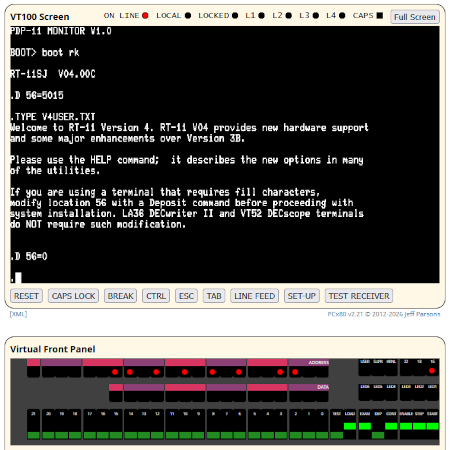The image size is (450, 450).
Task: Click the ON LINE red LED indicator
Action: coord(145,15)
